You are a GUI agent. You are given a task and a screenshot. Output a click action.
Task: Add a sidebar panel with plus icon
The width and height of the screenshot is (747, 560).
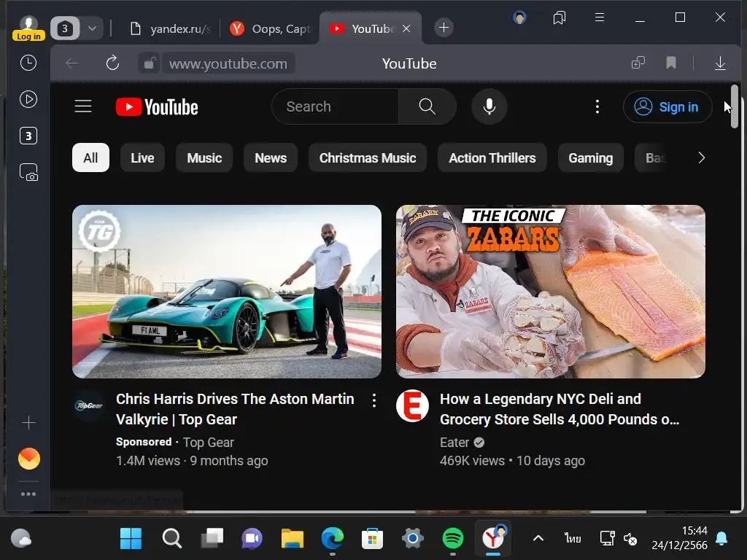pyautogui.click(x=28, y=422)
